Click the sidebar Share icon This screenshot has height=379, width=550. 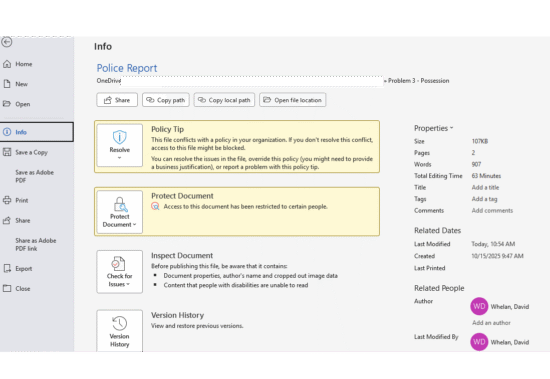pos(7,220)
